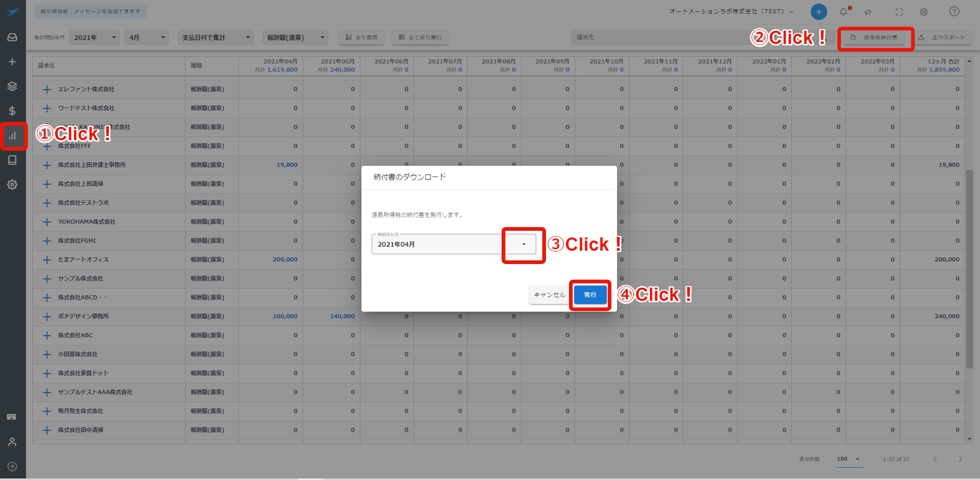Click the 19,800 April value for 上田弁護士事務所
This screenshot has height=480, width=980.
coord(287,165)
